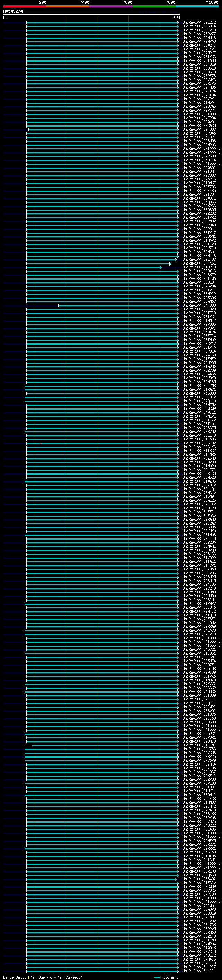Open hit UniRef100_Q6F3E9

pyautogui.click(x=199, y=65)
